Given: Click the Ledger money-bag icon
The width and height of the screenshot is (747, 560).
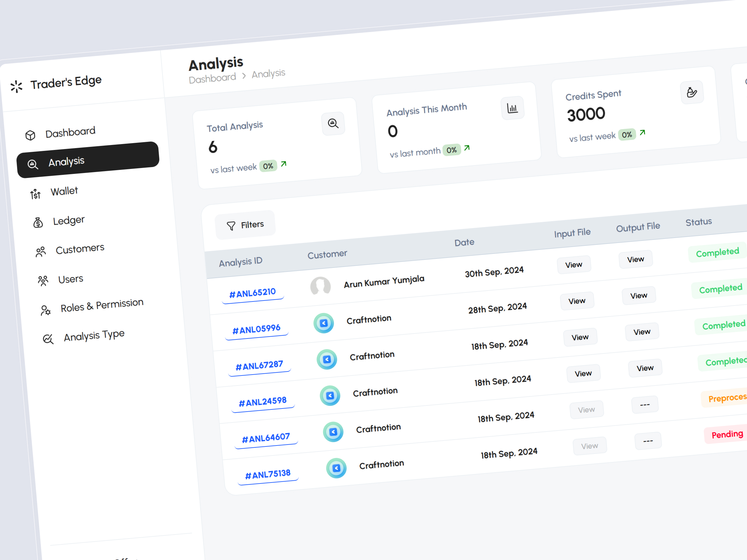Looking at the screenshot, I should [38, 222].
